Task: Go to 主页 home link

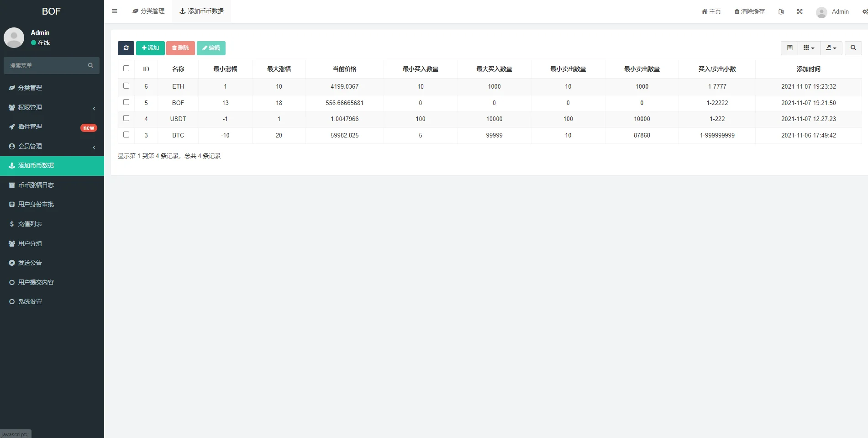Action: pyautogui.click(x=711, y=12)
